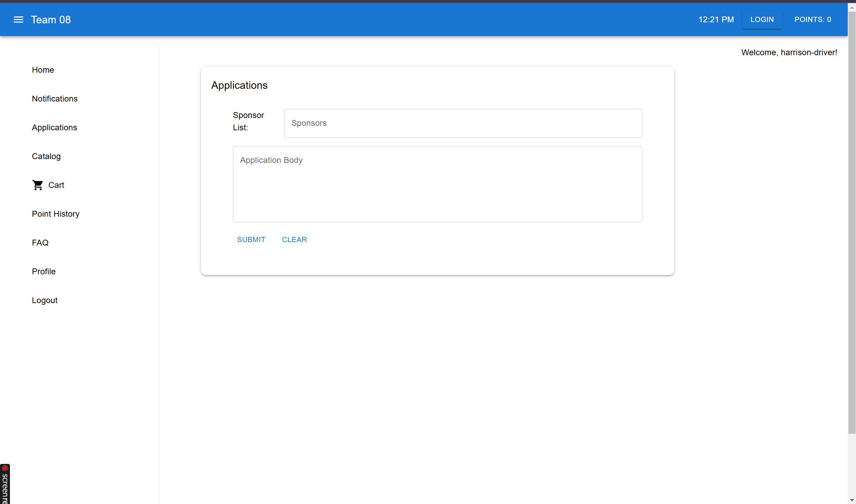856x504 pixels.
Task: Clear the application form
Action: (x=294, y=240)
